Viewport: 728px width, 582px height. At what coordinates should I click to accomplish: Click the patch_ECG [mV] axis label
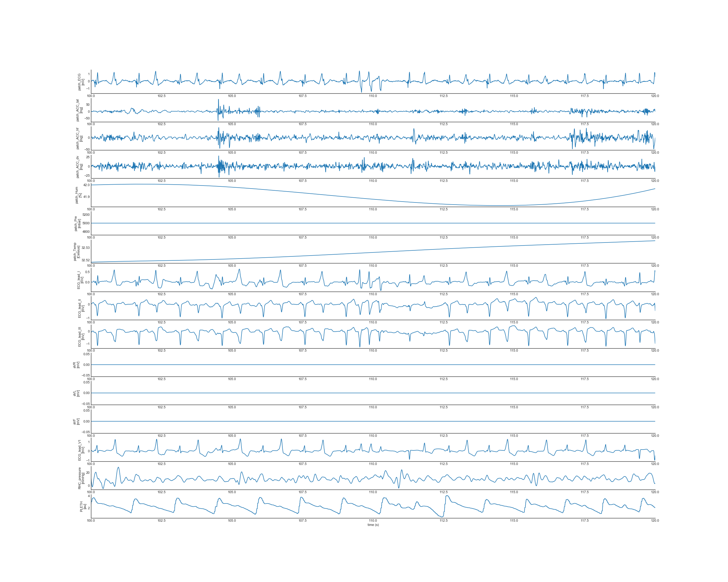(x=81, y=82)
